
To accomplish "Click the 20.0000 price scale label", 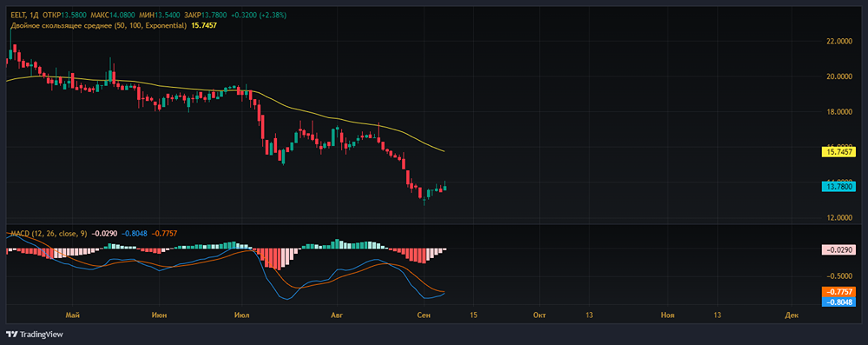I will [x=840, y=76].
